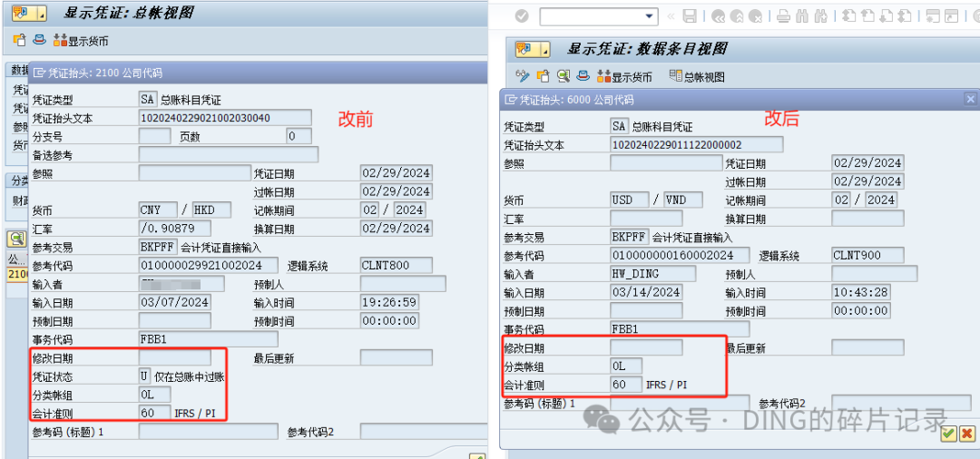Open the menu icon in right 数据条目视图 window

click(x=524, y=49)
